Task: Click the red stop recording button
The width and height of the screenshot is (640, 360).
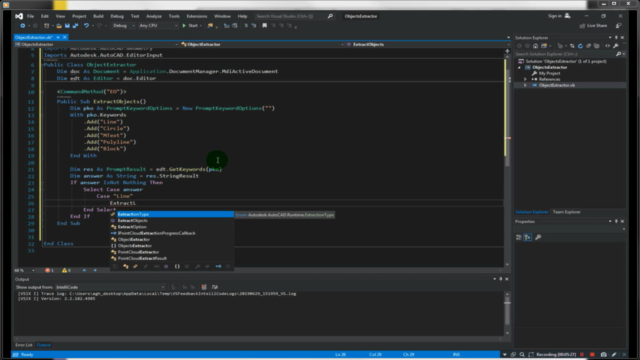Action: [x=592, y=355]
